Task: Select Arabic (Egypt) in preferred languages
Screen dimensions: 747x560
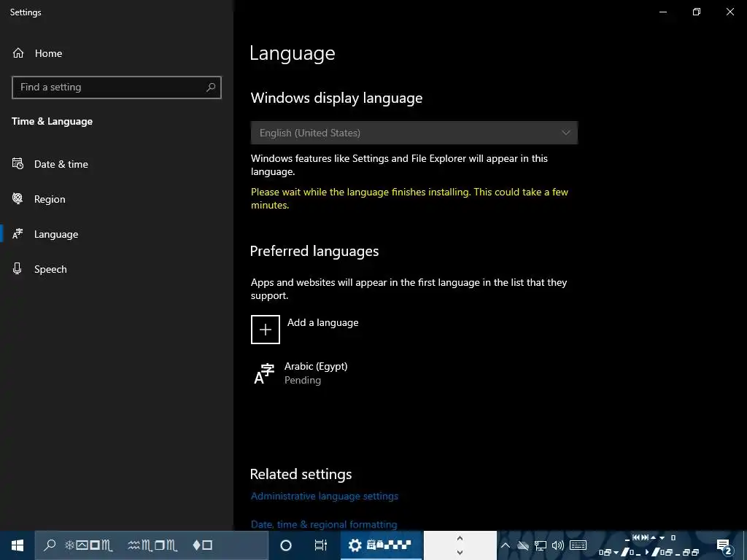Action: (316, 373)
